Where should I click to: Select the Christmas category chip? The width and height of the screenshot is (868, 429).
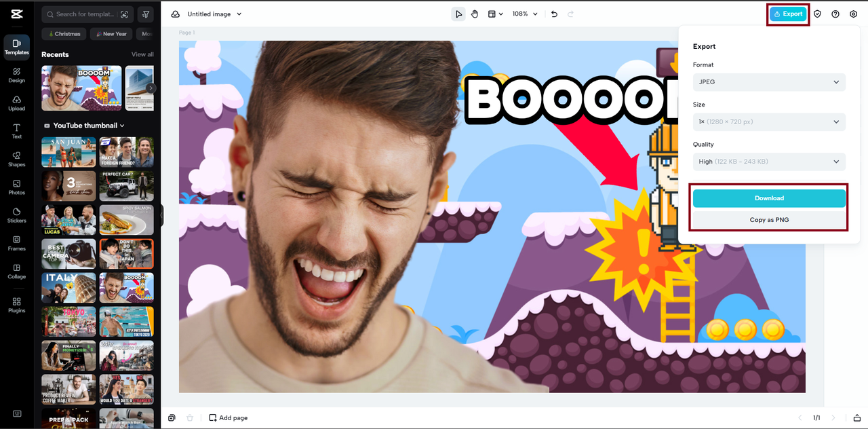click(x=64, y=34)
